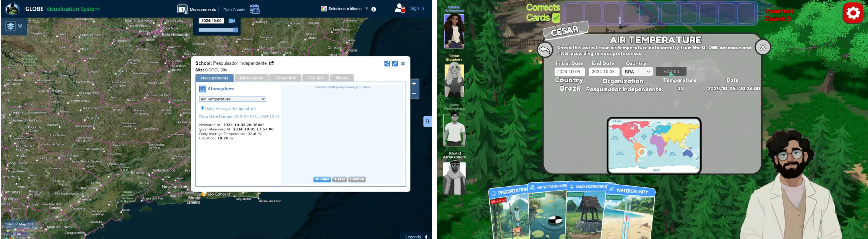Screen dimensions: 868x239
Task: Switch to popup Measurements tab
Action: [x=215, y=78]
